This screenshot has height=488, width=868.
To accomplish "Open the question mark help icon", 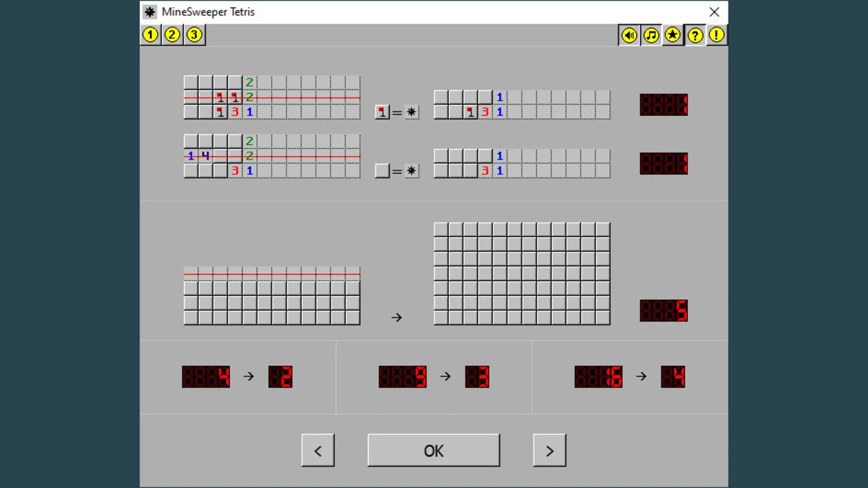I will (695, 35).
